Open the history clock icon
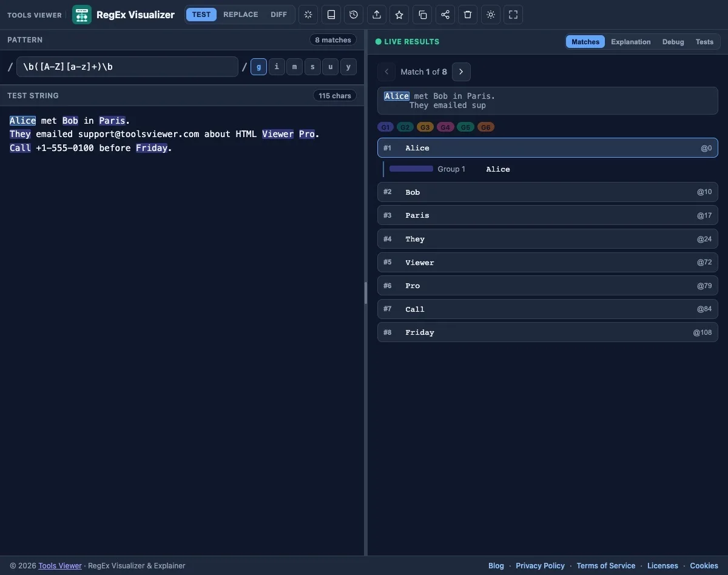728x575 pixels. (354, 15)
